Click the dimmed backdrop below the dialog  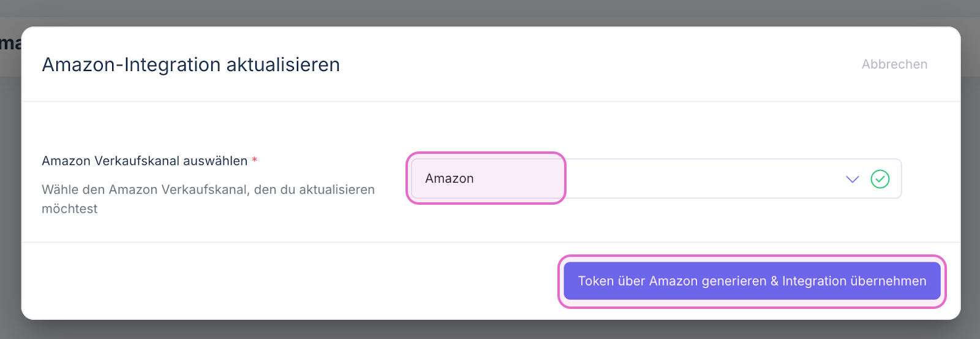tap(490, 330)
